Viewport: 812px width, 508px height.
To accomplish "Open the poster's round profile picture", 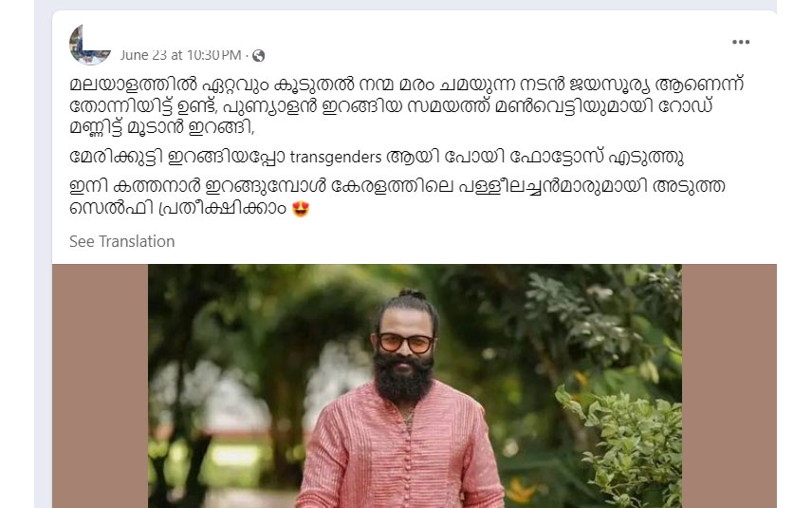I will (x=89, y=45).
